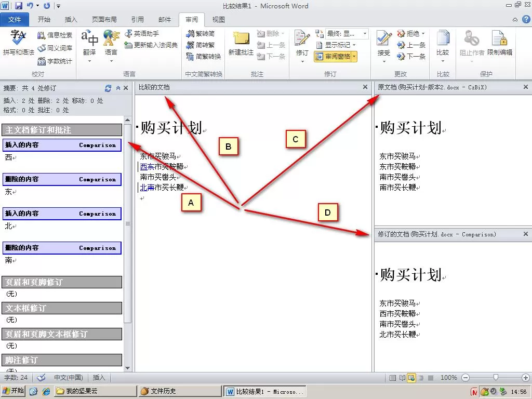Click the reviewing pane scrollbar down arrow
The image size is (532, 399).
point(128,368)
